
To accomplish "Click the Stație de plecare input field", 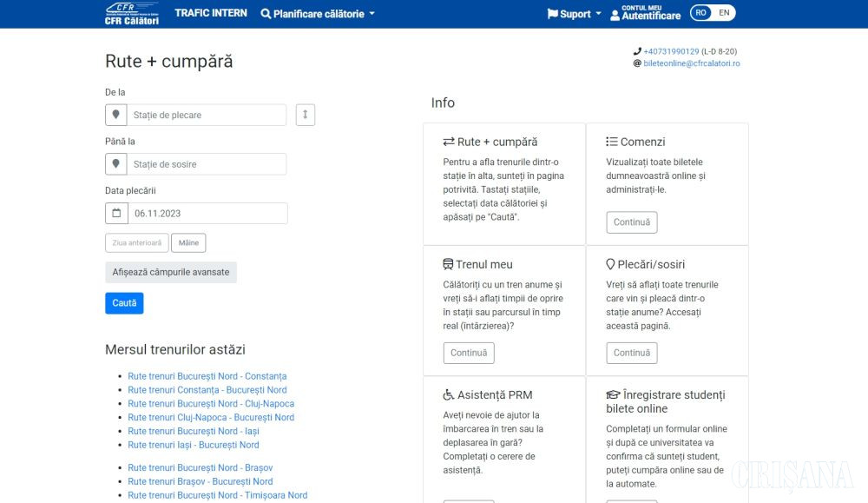I will [x=207, y=115].
